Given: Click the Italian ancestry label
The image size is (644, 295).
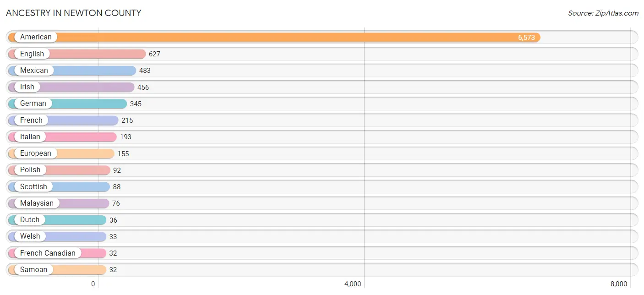Looking at the screenshot, I should tap(30, 137).
